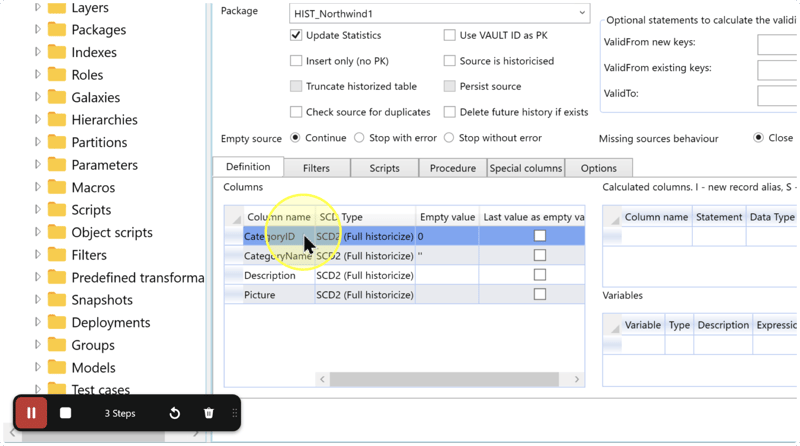Image resolution: width=800 pixels, height=446 pixels.
Task: Open the Predefined transformations folder icon
Action: click(57, 277)
